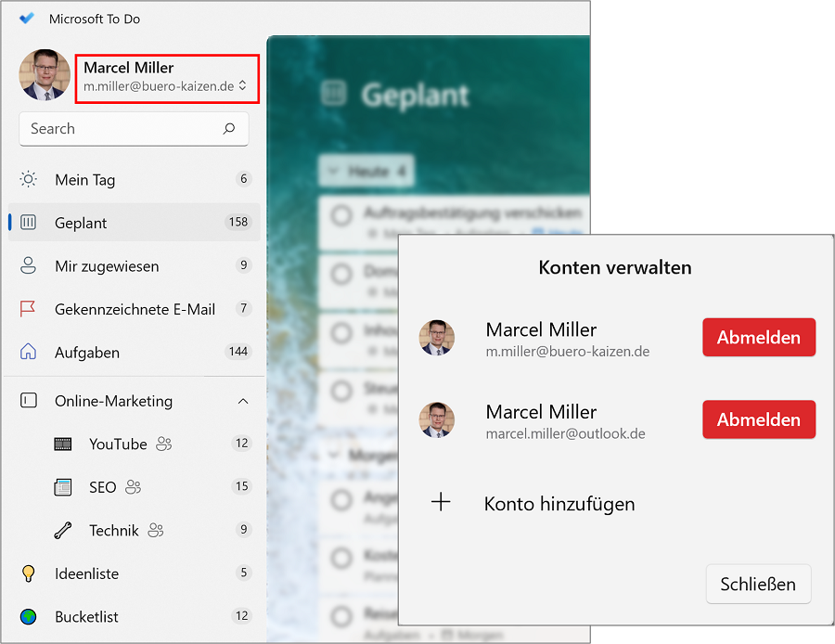Collapse the Morgen section chevron

coord(334,455)
